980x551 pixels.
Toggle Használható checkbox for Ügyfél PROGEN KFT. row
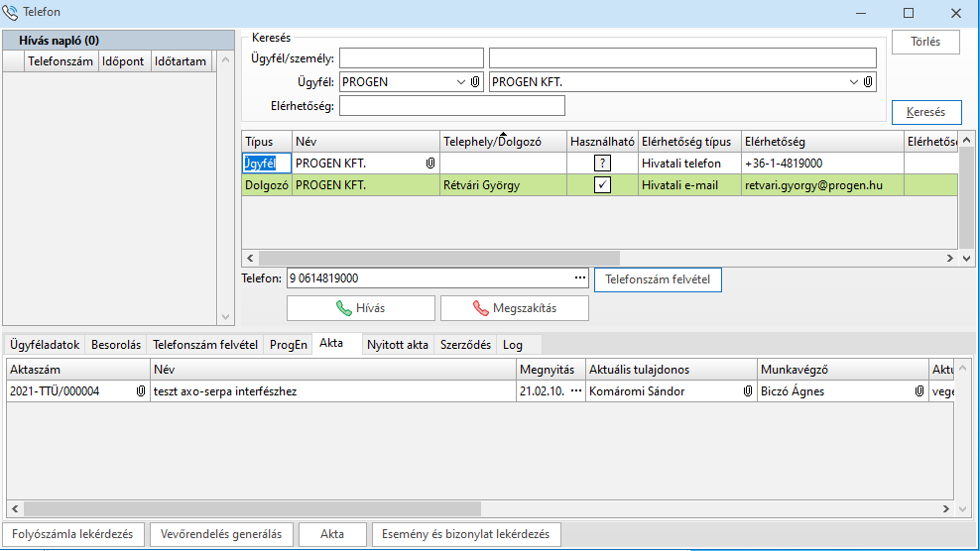click(x=602, y=164)
